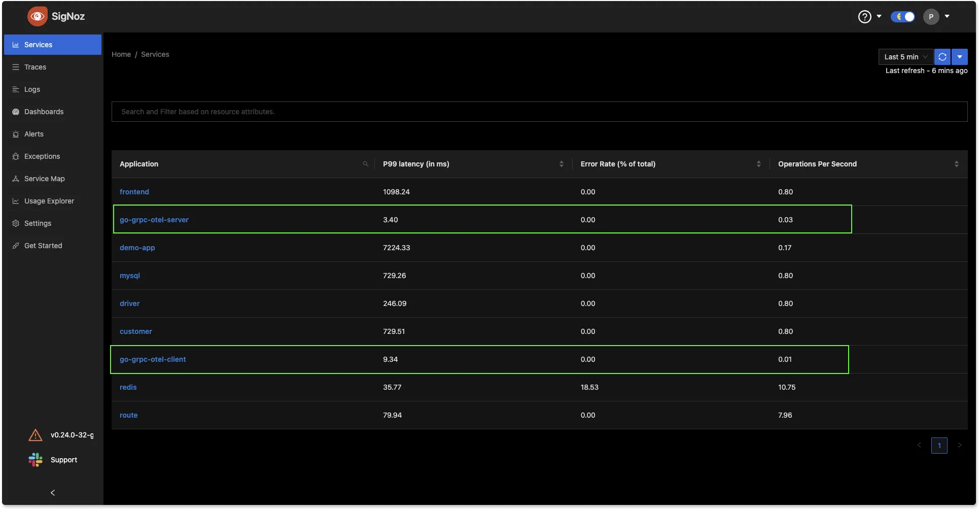Click demo-app latency value 7224.33
Image resolution: width=980 pixels, height=510 pixels.
[x=397, y=248]
